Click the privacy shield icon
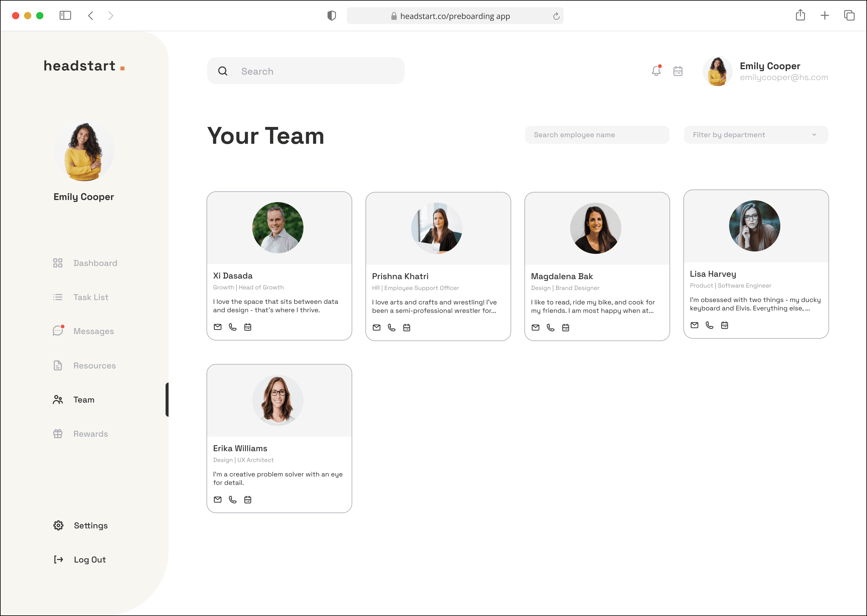867x616 pixels. tap(332, 16)
